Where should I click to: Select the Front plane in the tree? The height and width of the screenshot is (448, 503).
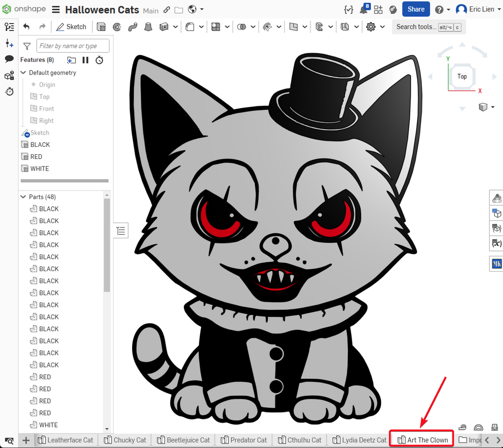[x=46, y=109]
